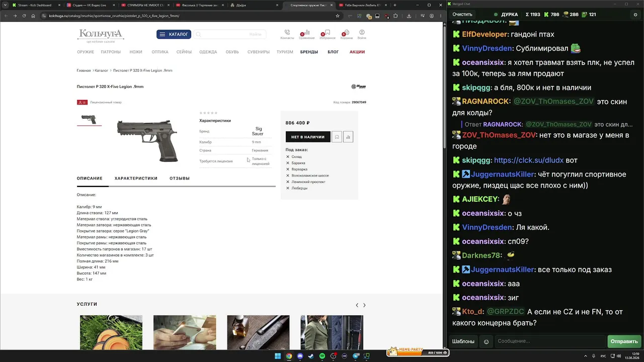Open the Windows Start menu
Viewport: 644px width, 362px height.
point(278,356)
